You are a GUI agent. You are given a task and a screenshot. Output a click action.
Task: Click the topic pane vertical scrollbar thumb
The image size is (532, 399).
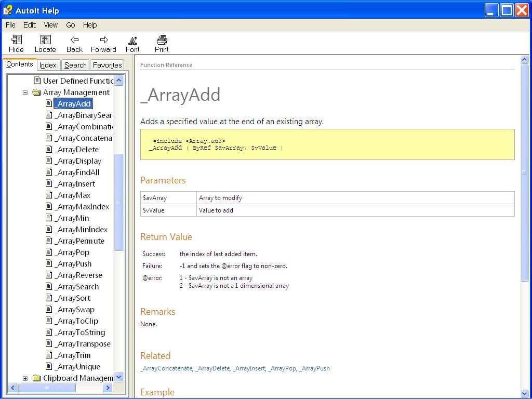click(524, 172)
